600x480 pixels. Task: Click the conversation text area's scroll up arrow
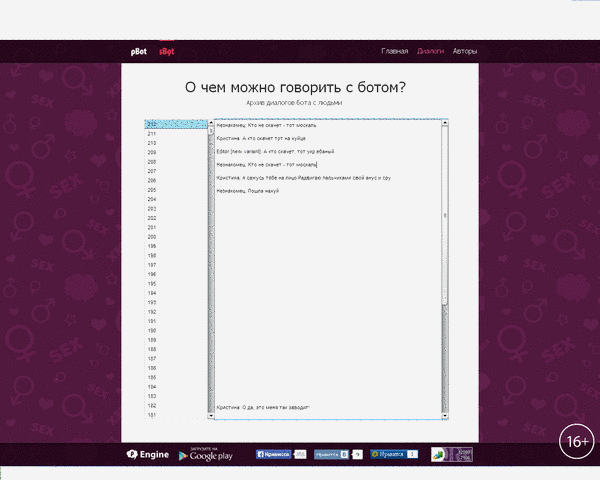click(x=445, y=123)
